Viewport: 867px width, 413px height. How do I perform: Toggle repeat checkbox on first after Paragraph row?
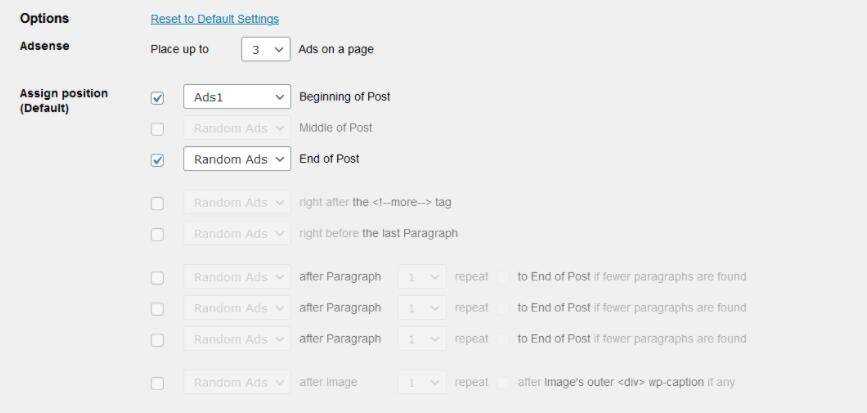point(503,277)
